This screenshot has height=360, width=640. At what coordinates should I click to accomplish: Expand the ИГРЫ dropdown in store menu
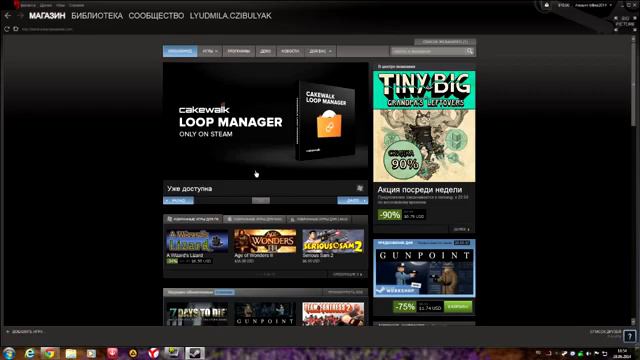pyautogui.click(x=210, y=51)
